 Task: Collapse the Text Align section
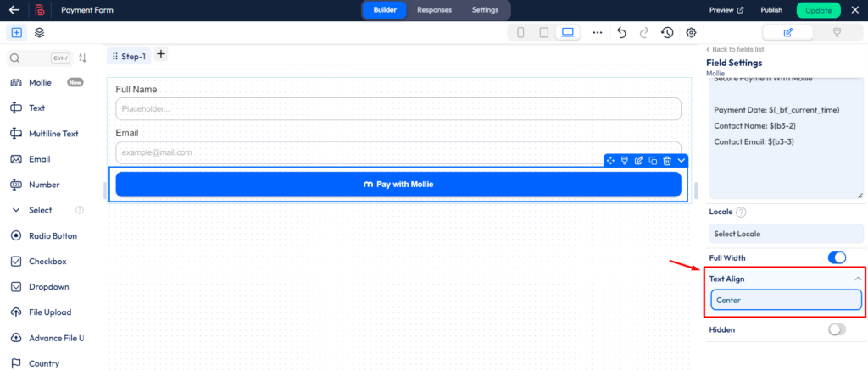pos(858,279)
